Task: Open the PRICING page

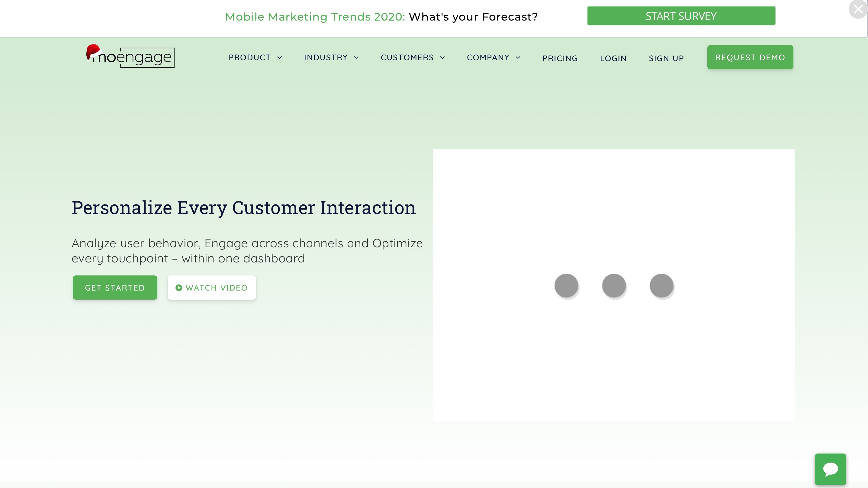Action: point(560,58)
